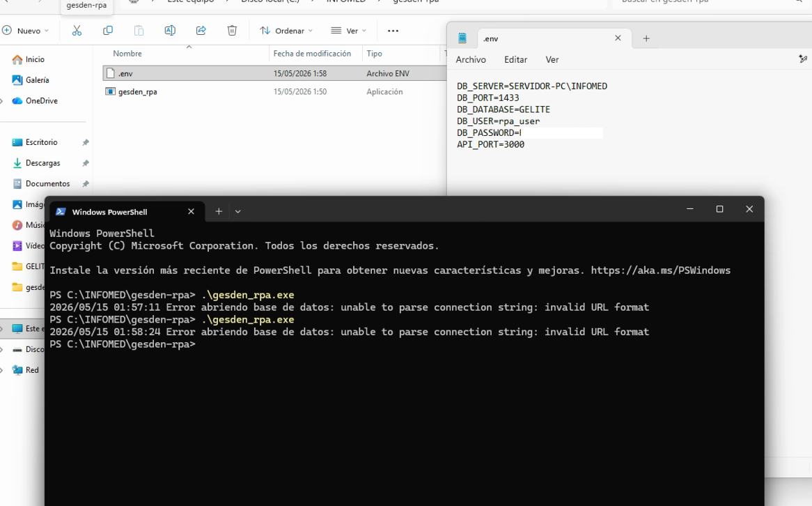
Task: Select the gesden-rpa Explorer tab
Action: click(x=86, y=6)
